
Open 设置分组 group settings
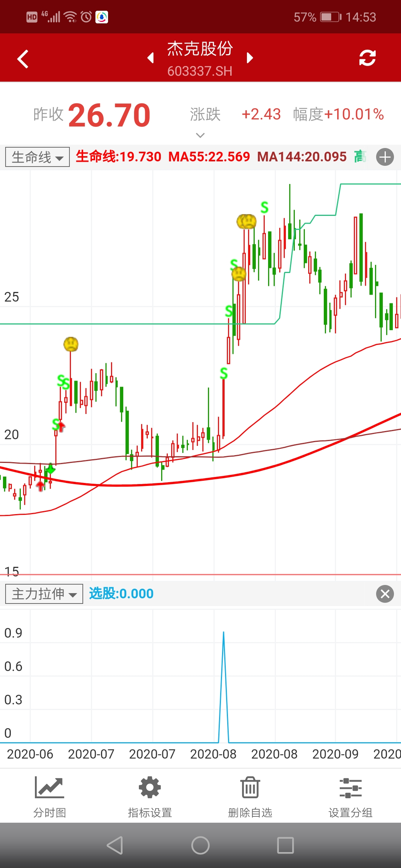(x=351, y=797)
